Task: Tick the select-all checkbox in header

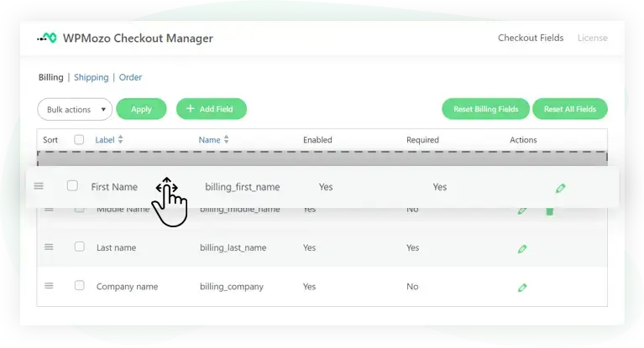Action: click(79, 139)
